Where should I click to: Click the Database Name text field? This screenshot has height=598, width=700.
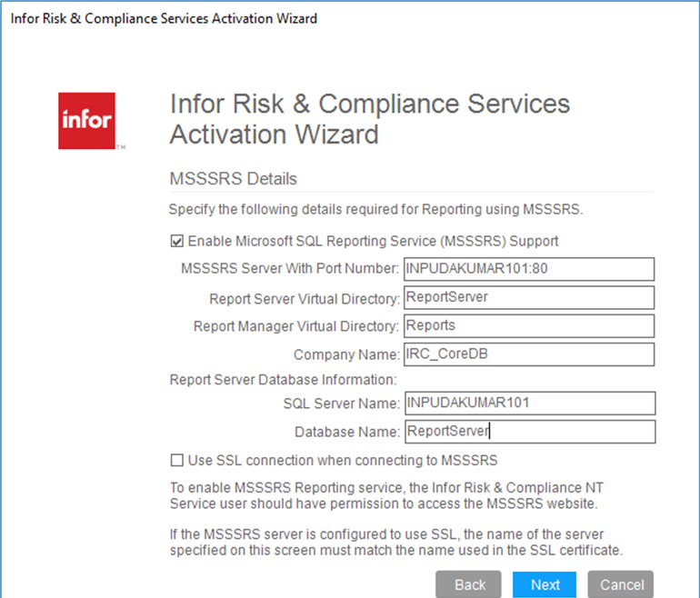click(528, 431)
